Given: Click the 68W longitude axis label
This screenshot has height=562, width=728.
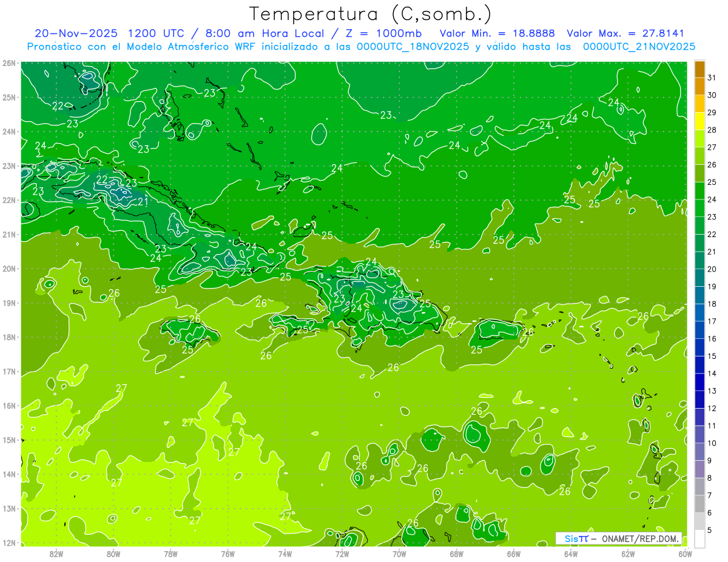Looking at the screenshot, I should coord(457,554).
